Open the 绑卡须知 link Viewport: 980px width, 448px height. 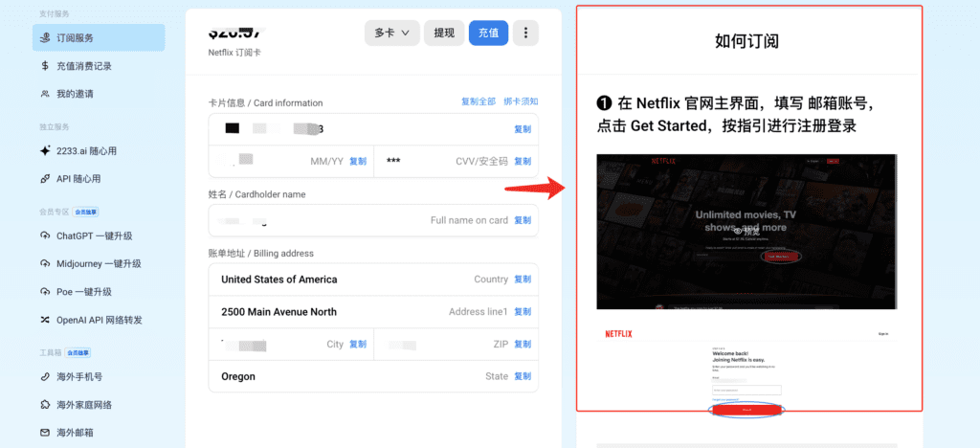pos(521,101)
